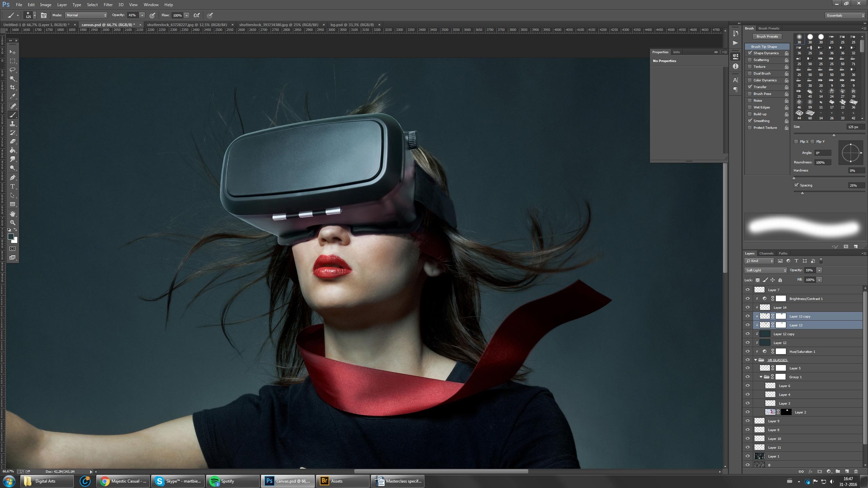Screen dimensions: 868x488
Task: Open layer Opacity dropdown arrow
Action: click(820, 270)
